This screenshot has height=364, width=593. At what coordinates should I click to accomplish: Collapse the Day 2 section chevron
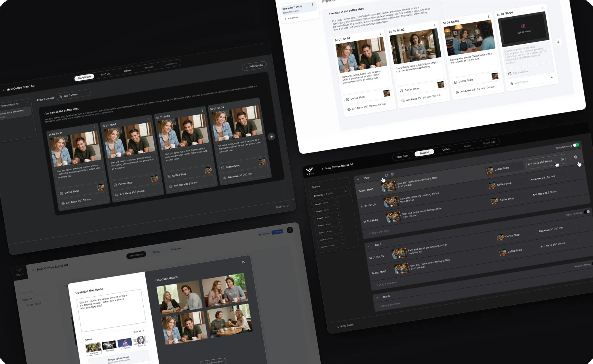click(369, 246)
